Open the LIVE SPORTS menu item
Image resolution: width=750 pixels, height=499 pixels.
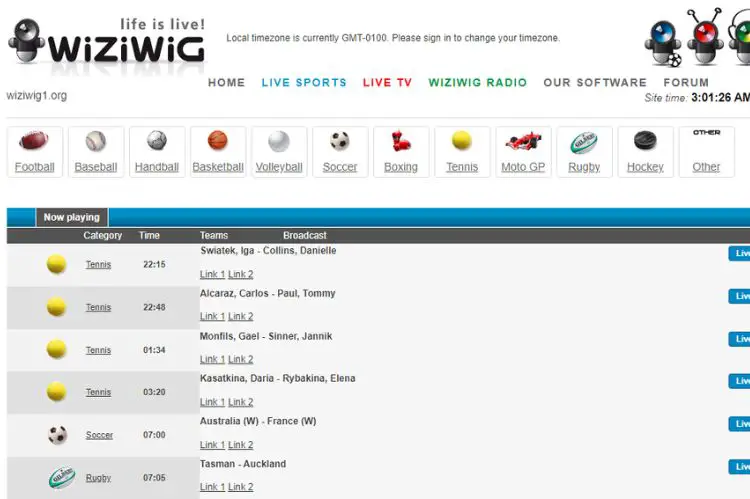pos(304,82)
